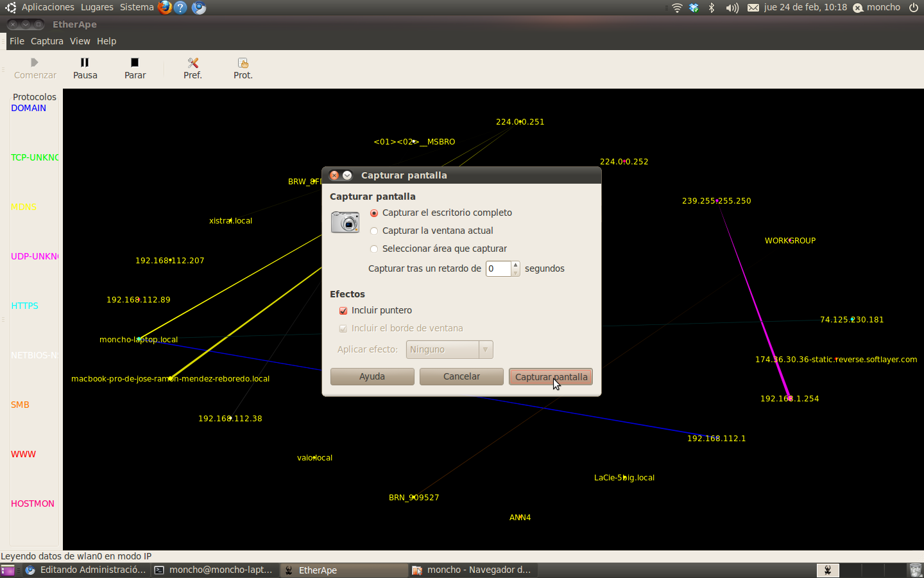Open the Sistema menu
The image size is (924, 578).
point(137,7)
